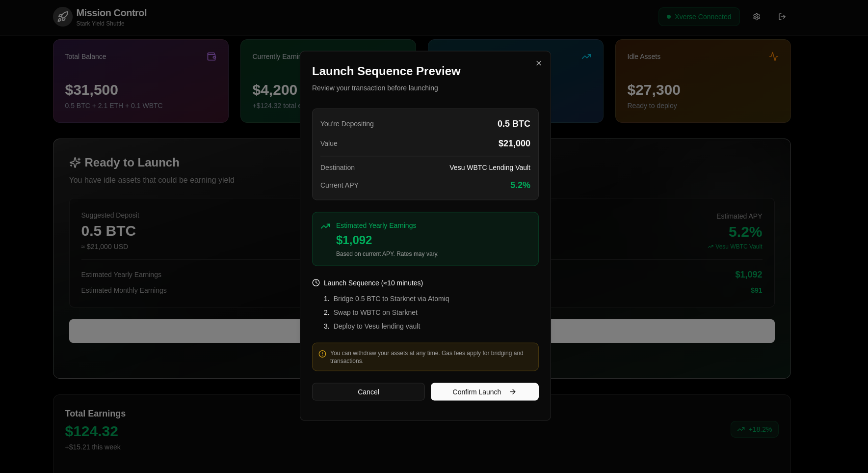This screenshot has width=868, height=473.
Task: Click Estimated Monthly Earnings row label
Action: point(124,290)
